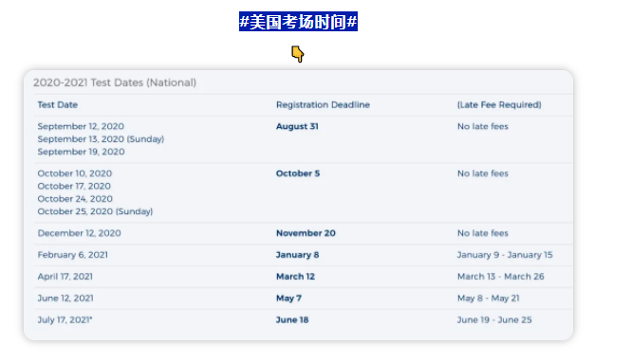Click 'No late fees' in the October 5 row
The image size is (631, 364).
coord(483,173)
